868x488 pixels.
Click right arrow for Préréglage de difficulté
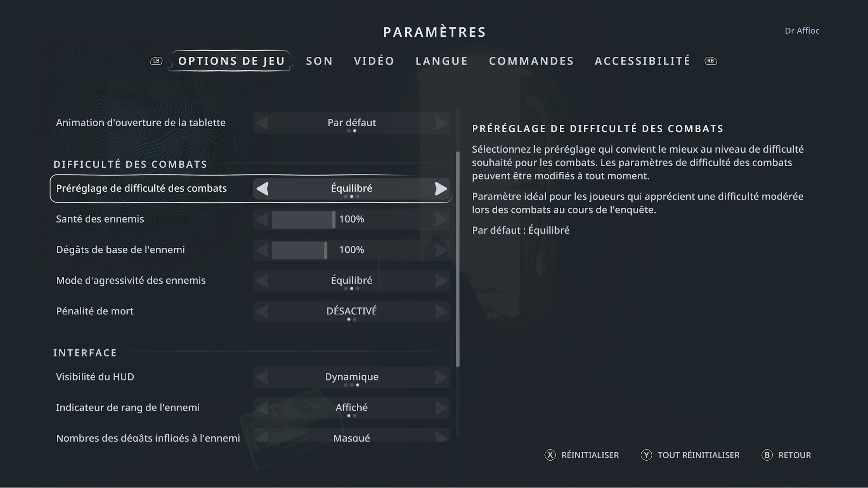click(440, 189)
